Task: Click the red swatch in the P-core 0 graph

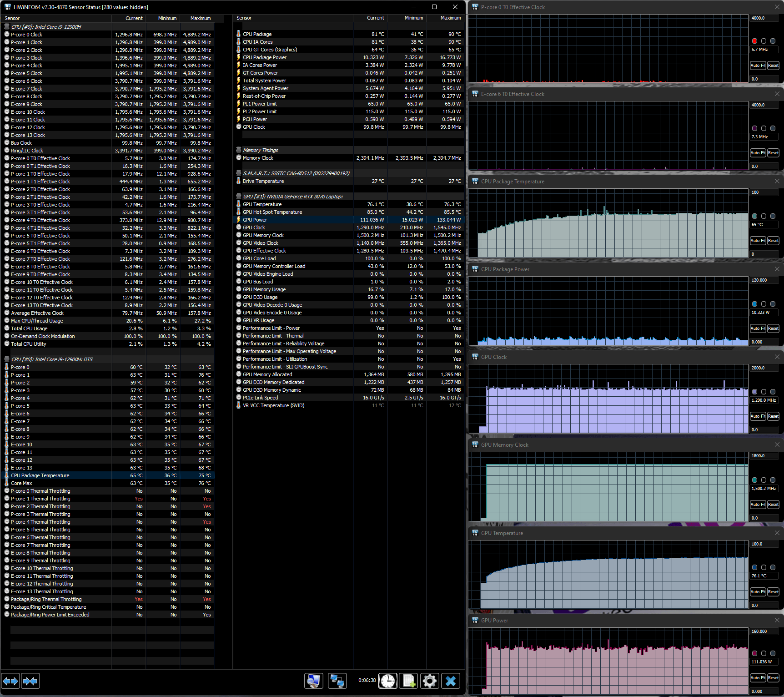Action: [x=755, y=41]
